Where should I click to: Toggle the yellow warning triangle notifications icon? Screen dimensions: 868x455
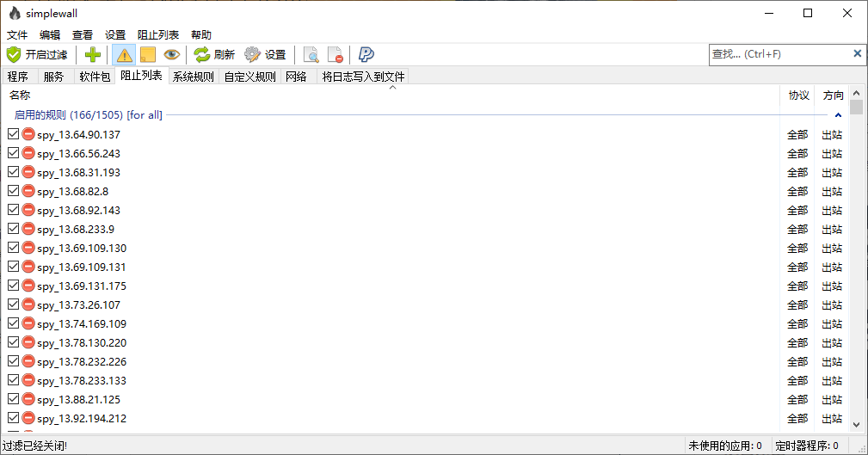click(x=125, y=54)
